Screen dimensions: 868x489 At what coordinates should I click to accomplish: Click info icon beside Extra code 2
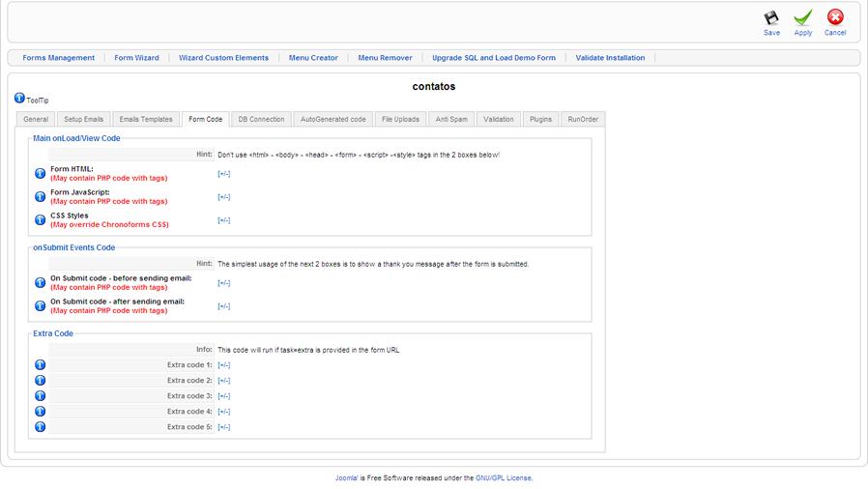pyautogui.click(x=40, y=380)
